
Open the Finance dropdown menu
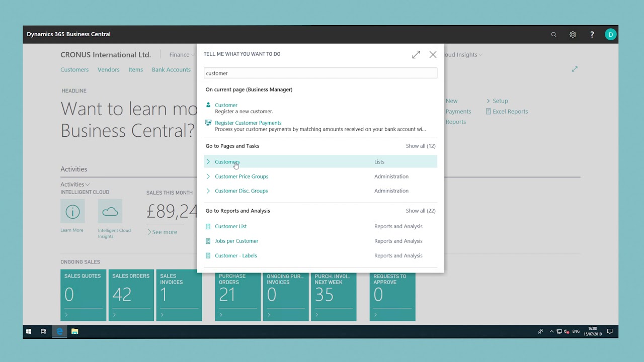[182, 55]
